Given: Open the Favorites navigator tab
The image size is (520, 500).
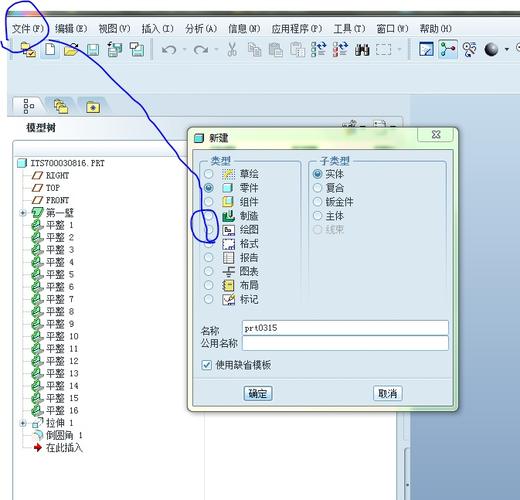Looking at the screenshot, I should (x=93, y=107).
